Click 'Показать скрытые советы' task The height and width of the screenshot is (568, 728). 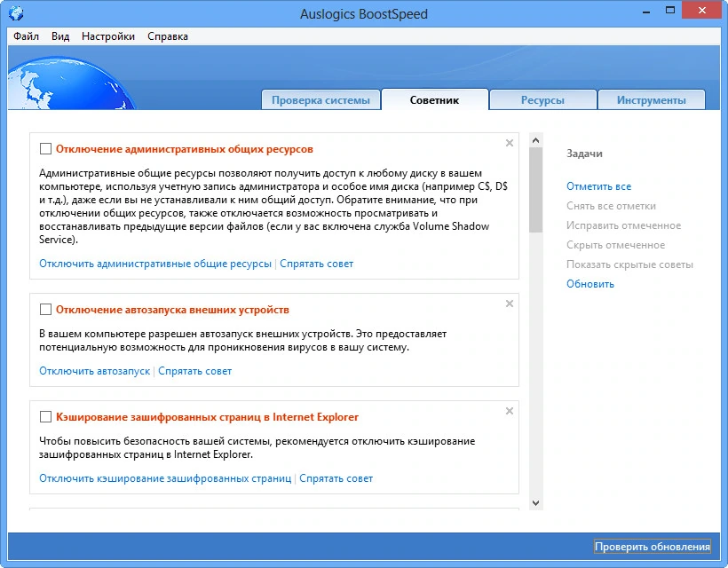click(x=629, y=264)
